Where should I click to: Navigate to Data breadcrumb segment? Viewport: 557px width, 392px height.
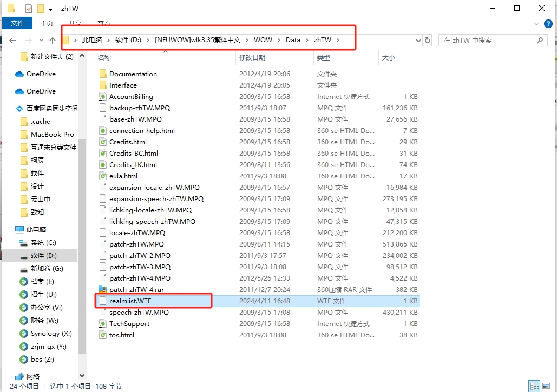tap(293, 40)
